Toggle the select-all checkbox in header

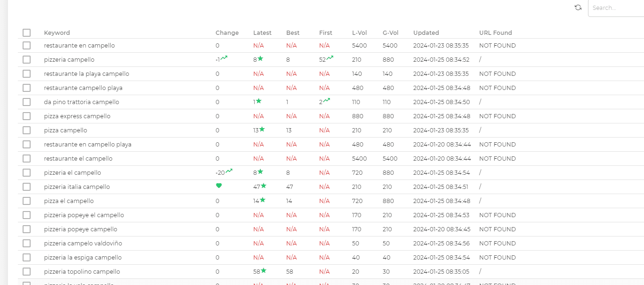point(26,33)
